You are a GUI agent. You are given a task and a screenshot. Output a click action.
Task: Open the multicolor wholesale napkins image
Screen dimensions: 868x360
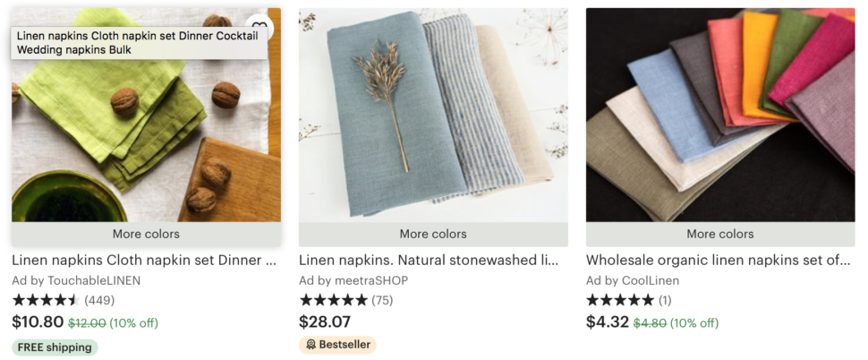coord(720,115)
